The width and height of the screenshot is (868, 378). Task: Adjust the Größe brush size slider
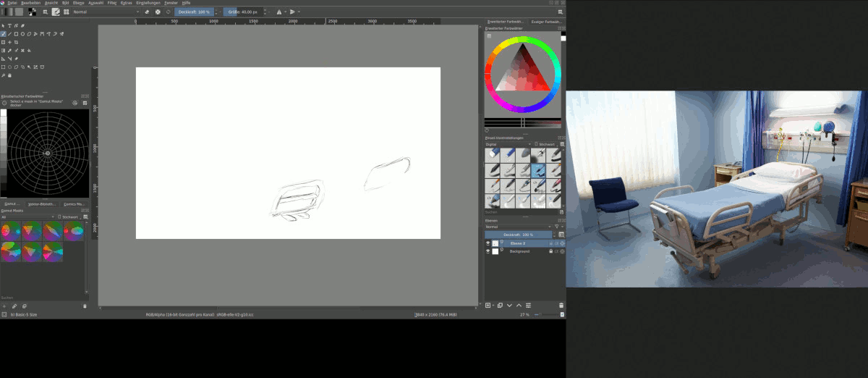pos(242,12)
